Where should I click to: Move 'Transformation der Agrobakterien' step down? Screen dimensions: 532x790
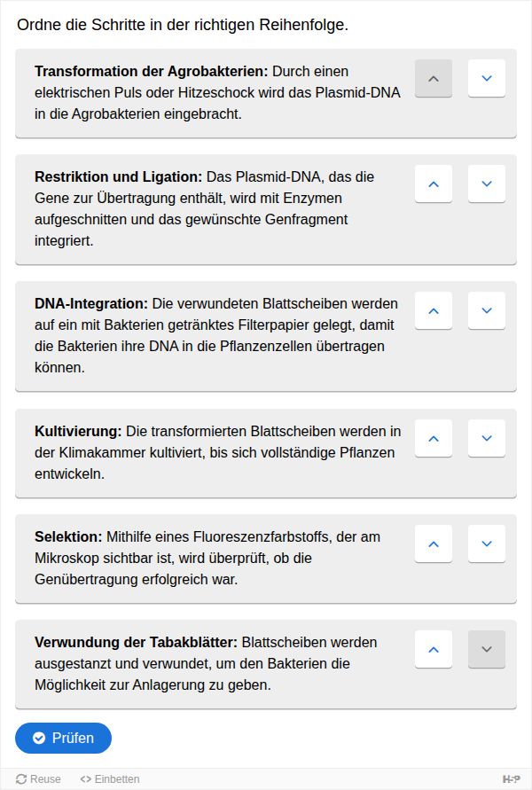486,78
